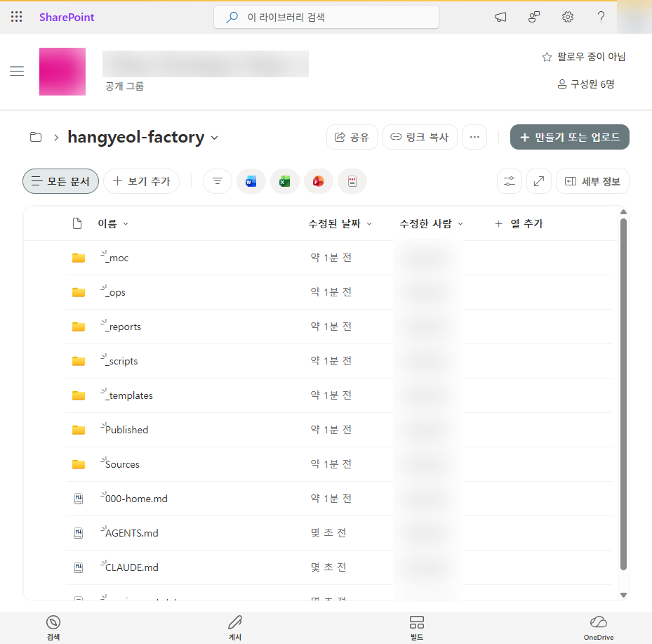The width and height of the screenshot is (652, 644).
Task: Open the filter lines icon
Action: [218, 181]
